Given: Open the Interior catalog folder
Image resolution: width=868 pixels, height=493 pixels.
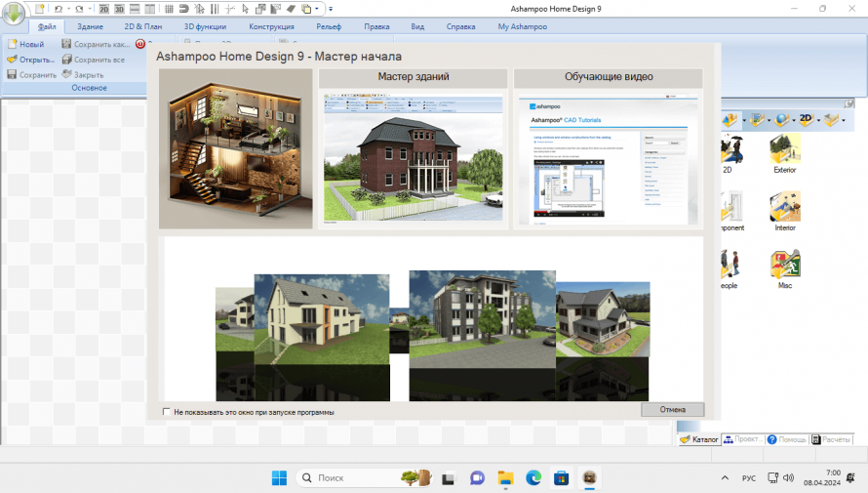Looking at the screenshot, I should pos(784,209).
